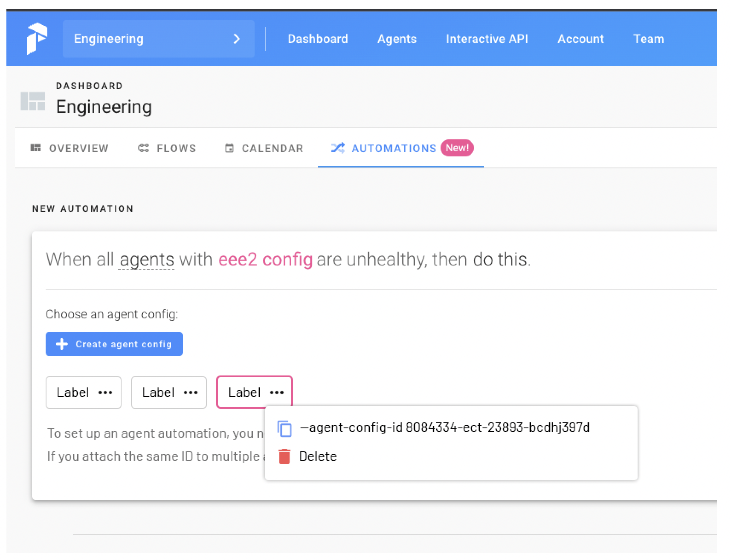Viewport: 731px width, 560px height.
Task: Click the Calendar tab icon
Action: [x=229, y=148]
